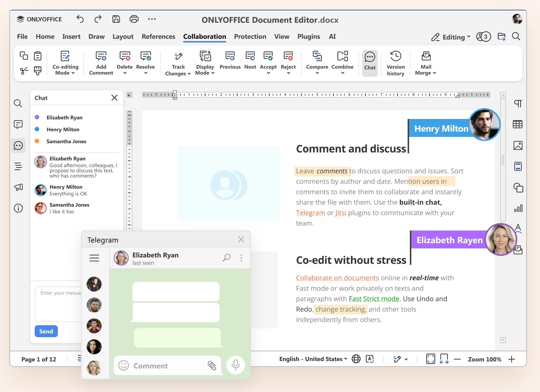Viewport: 540px width, 392px height.
Task: Open the Telegram hamburger menu
Action: pos(94,258)
